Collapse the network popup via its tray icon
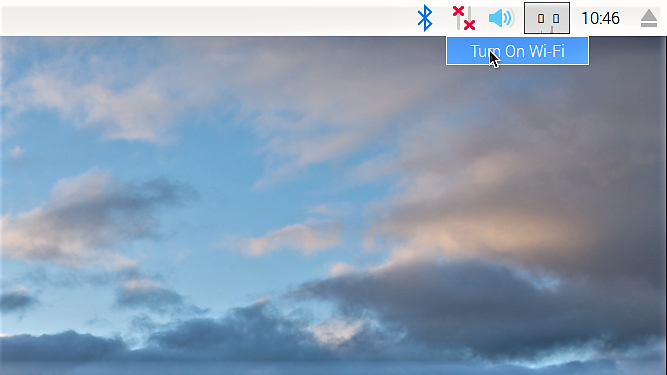Viewport: 667px width, 375px height. 464,18
